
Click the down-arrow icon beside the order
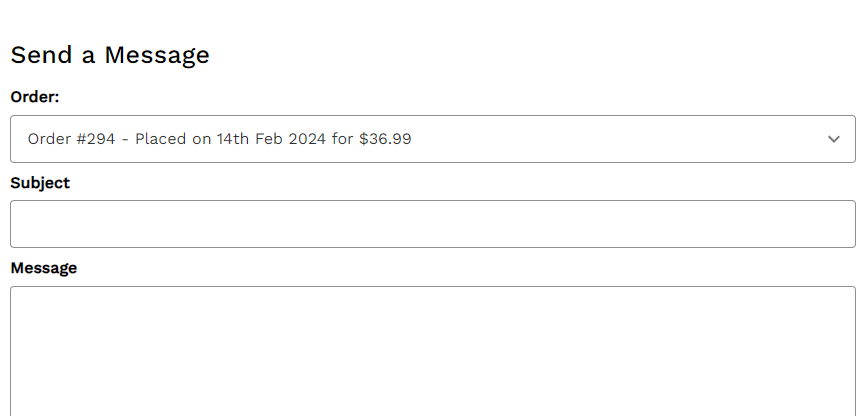834,139
